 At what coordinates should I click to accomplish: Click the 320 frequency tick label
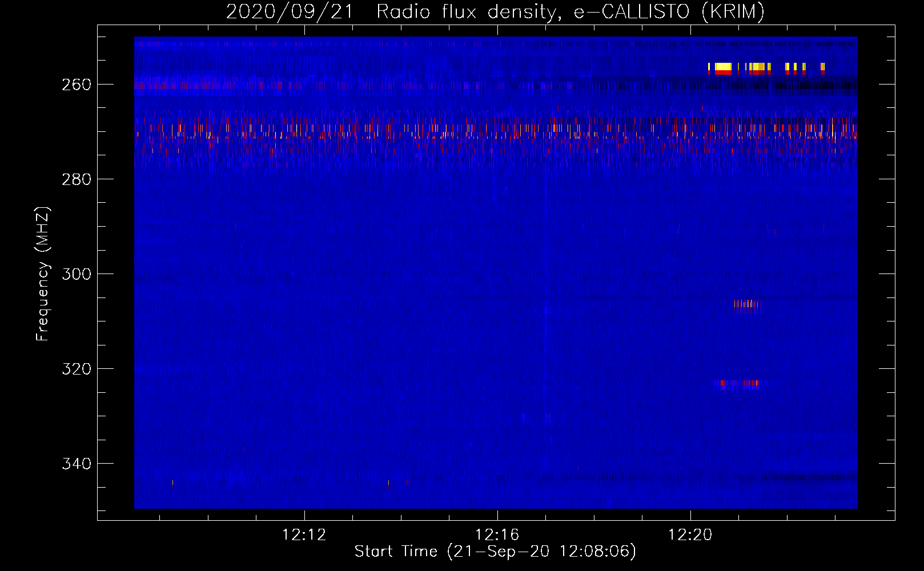pos(77,369)
